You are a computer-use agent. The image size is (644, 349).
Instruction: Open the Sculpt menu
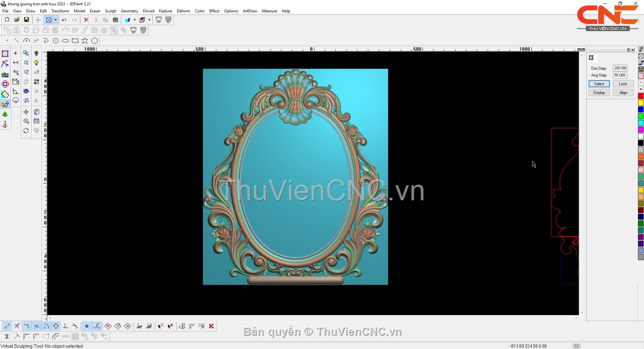[x=111, y=11]
